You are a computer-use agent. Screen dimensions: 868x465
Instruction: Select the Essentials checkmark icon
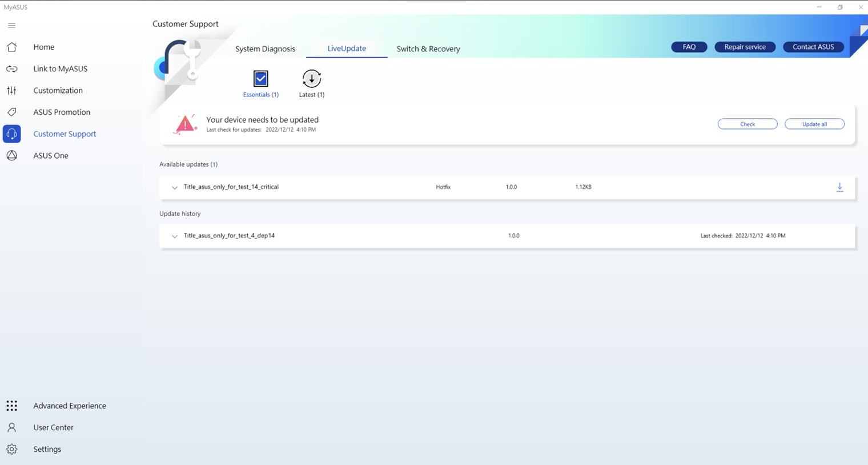point(261,79)
